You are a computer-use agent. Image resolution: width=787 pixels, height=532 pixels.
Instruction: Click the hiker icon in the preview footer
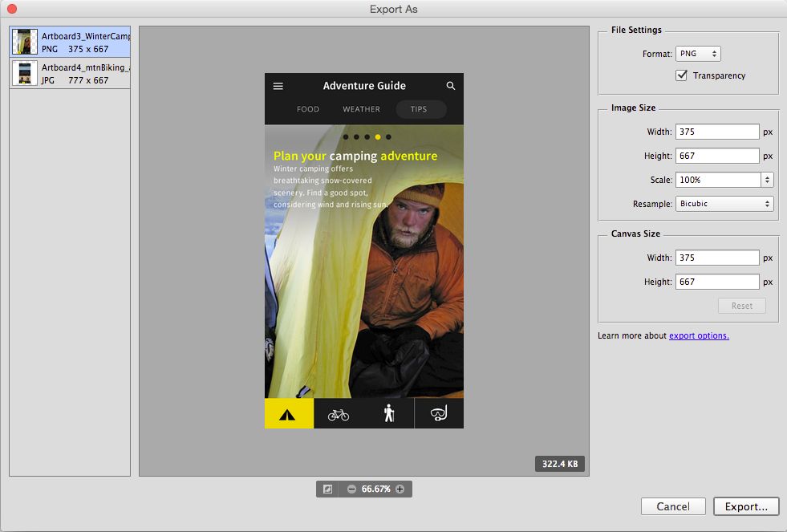388,413
